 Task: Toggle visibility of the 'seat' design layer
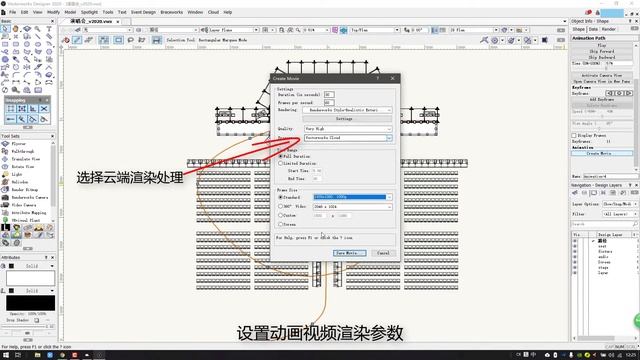pos(575,246)
